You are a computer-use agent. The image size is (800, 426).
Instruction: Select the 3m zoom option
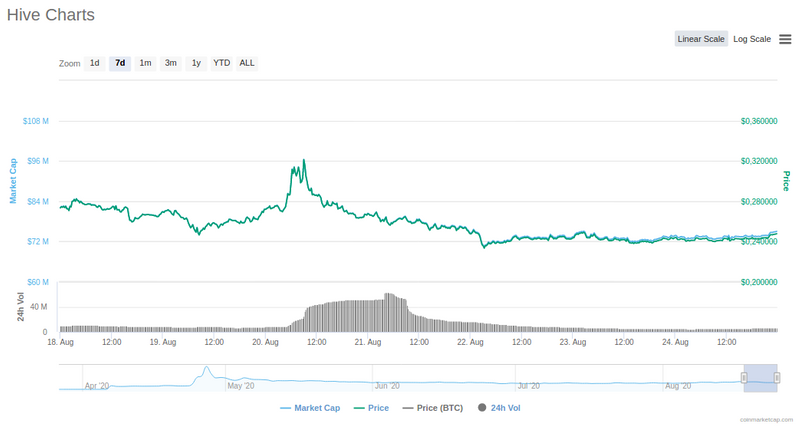click(170, 63)
